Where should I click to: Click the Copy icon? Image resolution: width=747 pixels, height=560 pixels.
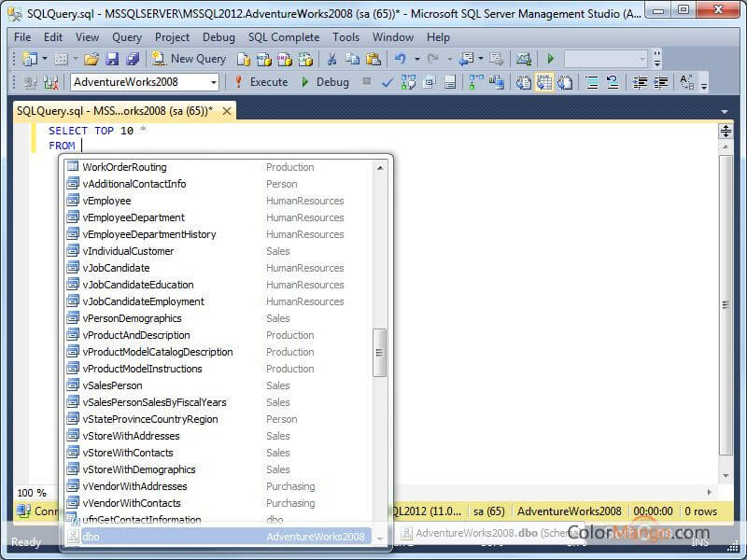coord(353,59)
